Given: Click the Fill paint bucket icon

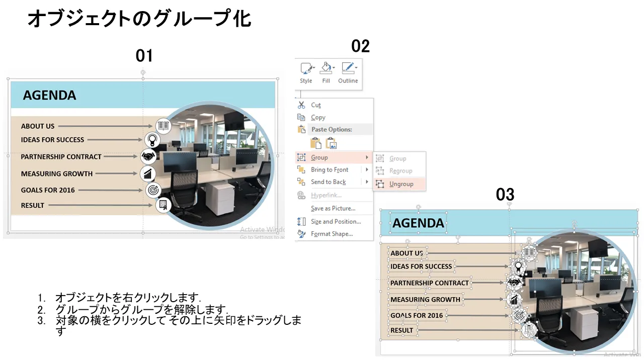Looking at the screenshot, I should tap(325, 68).
